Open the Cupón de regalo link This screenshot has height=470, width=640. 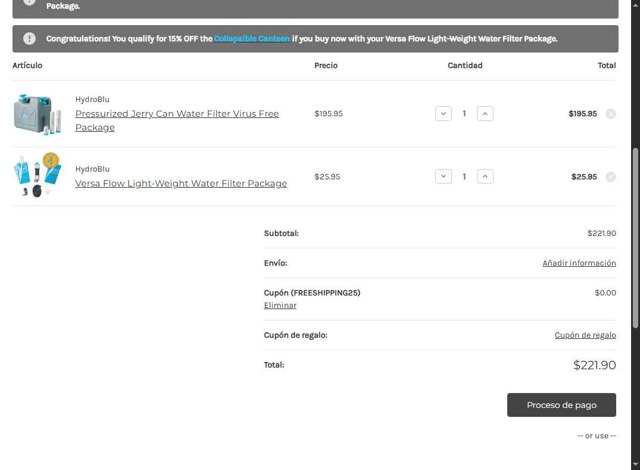tap(585, 335)
